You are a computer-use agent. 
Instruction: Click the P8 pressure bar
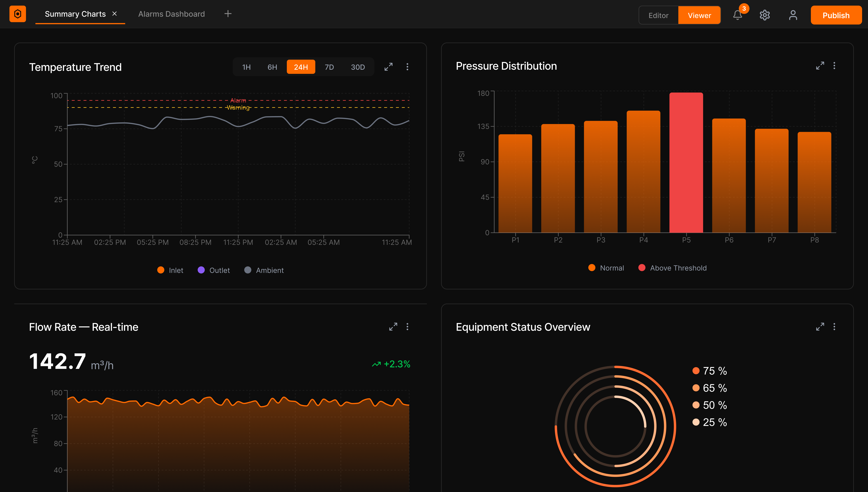click(x=814, y=182)
